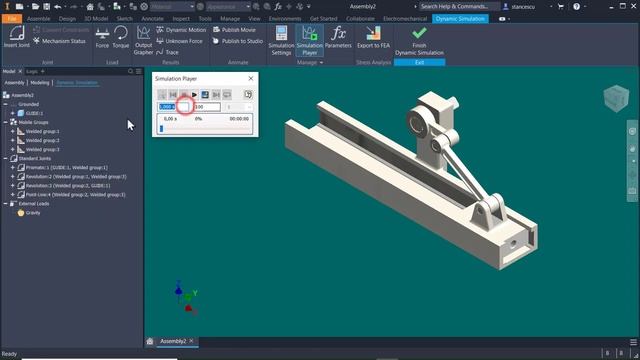Collapse the Grounded node
Screen dimensions: 640x360
point(6,104)
